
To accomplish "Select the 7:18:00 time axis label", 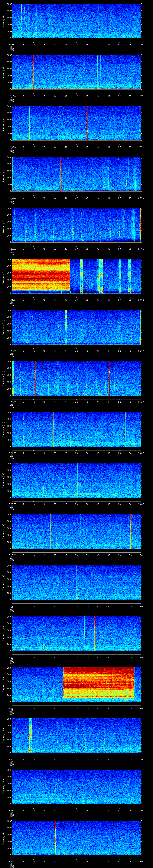I will pos(12,147).
